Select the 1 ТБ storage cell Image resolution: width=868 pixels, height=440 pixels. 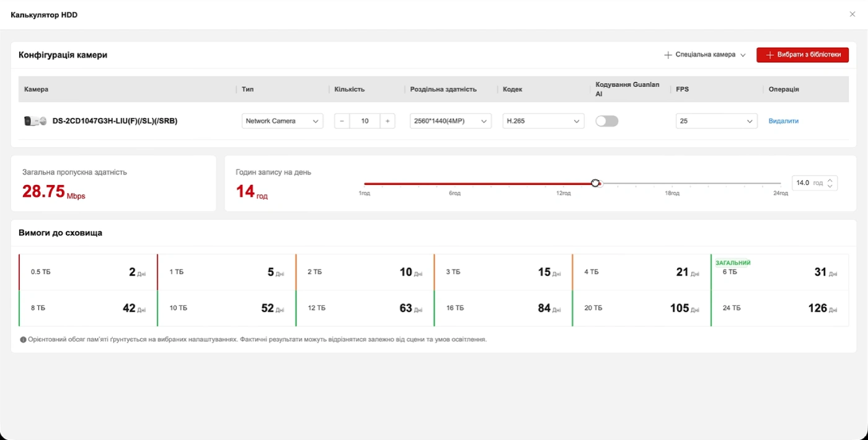[x=226, y=272]
